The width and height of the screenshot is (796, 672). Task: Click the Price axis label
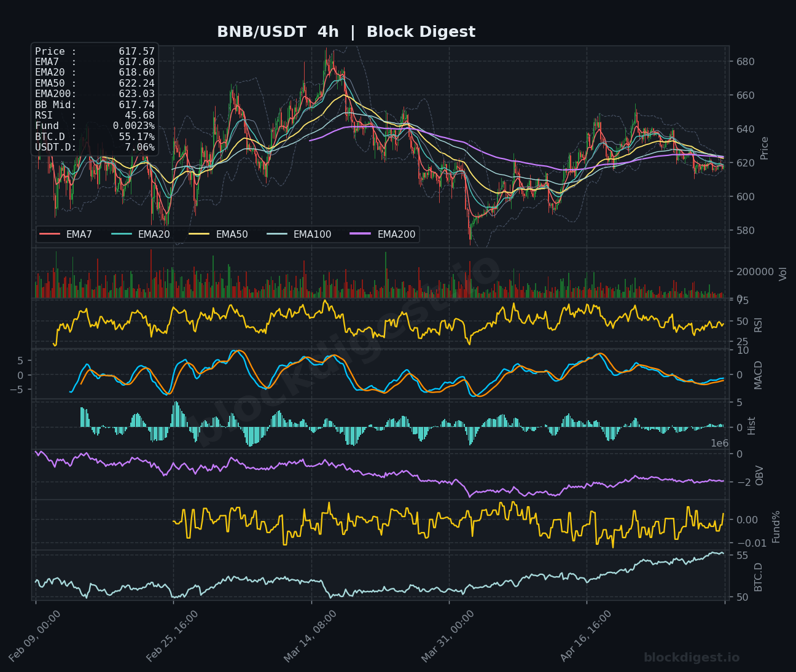[765, 148]
